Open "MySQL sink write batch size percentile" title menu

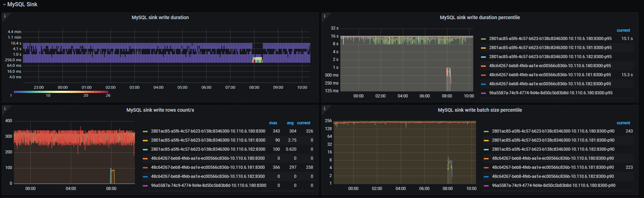(480, 110)
